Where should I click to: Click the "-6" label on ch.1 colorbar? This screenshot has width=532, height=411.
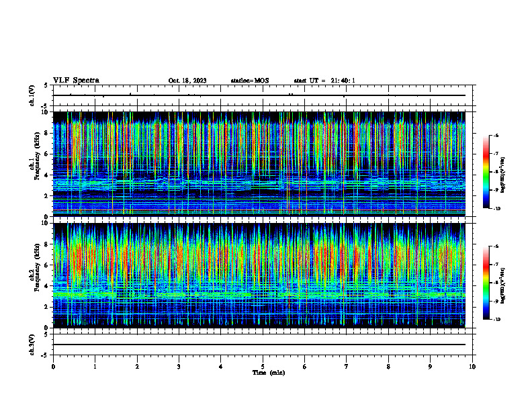pos(496,135)
